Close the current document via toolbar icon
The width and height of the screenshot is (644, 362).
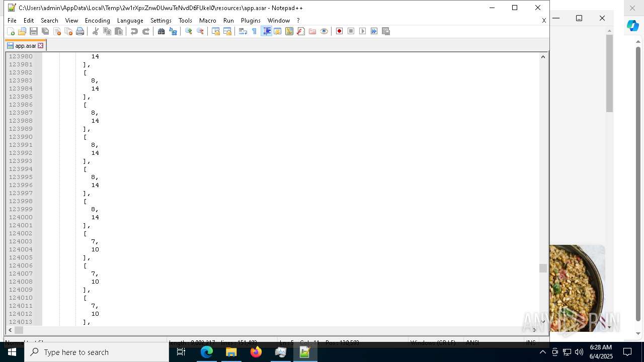click(x=57, y=31)
